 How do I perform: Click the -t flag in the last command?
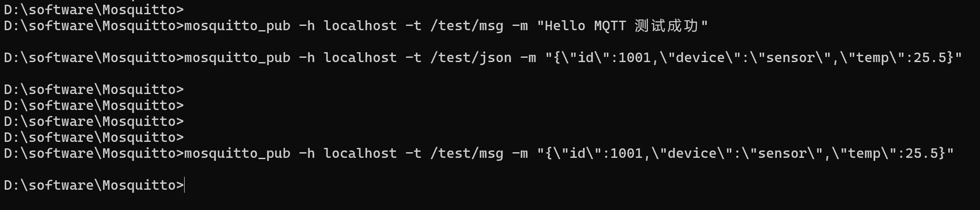[414, 154]
